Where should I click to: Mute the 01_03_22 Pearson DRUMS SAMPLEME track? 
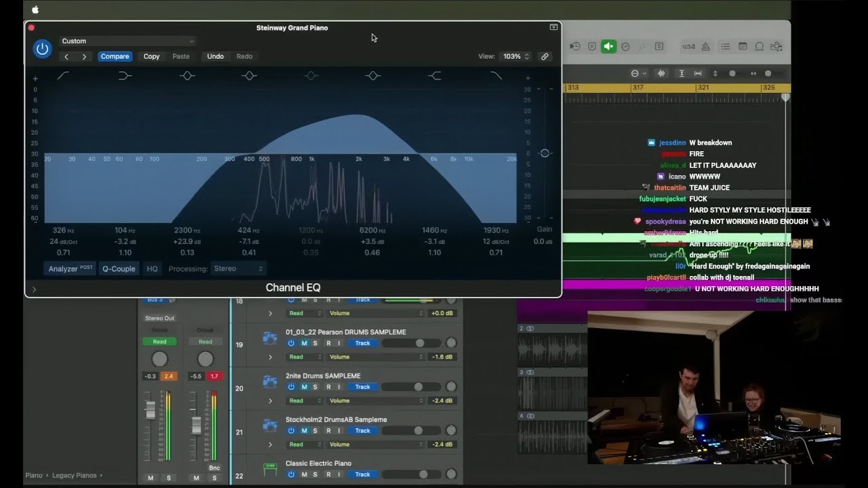pyautogui.click(x=304, y=343)
